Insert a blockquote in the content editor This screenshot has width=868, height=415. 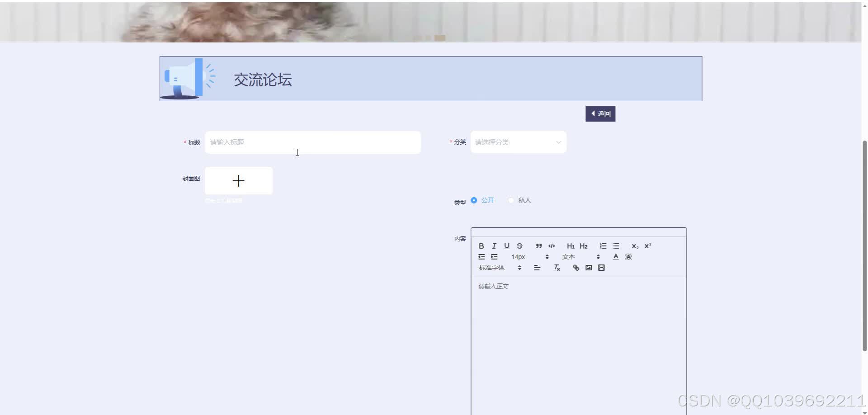click(x=539, y=245)
